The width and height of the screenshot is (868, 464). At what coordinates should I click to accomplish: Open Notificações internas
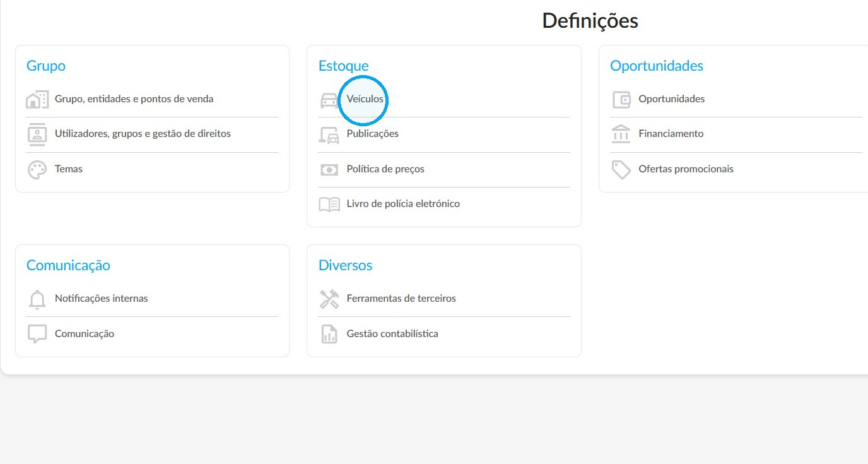click(102, 299)
